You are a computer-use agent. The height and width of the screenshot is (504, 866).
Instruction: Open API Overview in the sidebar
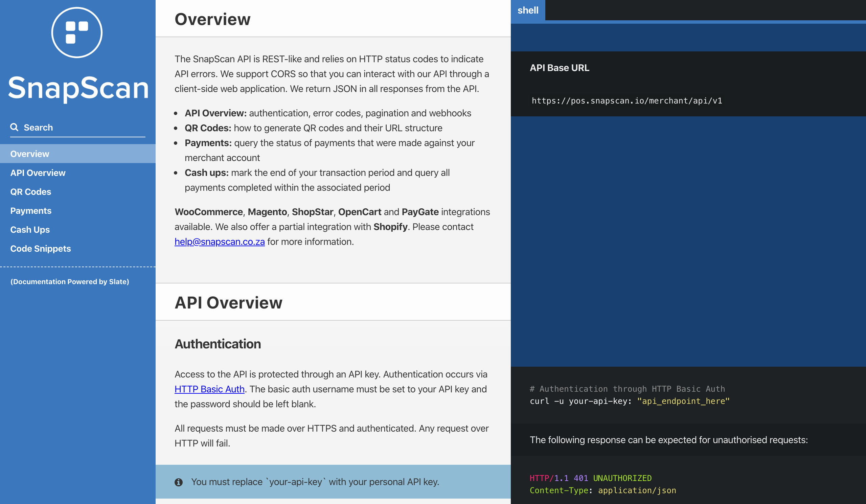78,173
